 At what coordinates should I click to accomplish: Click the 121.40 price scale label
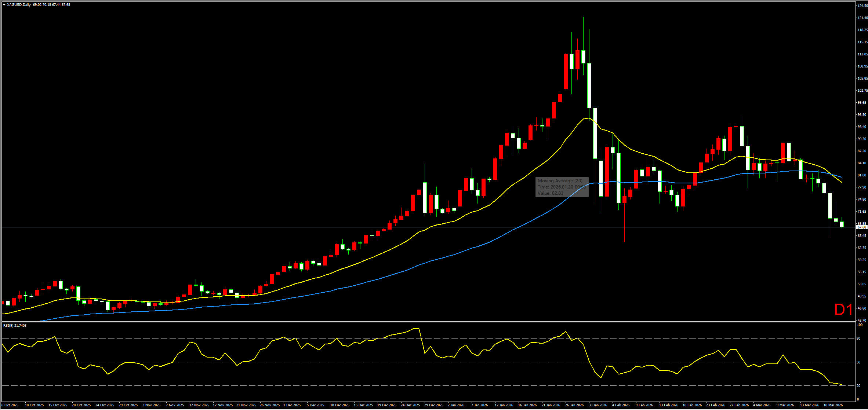pos(862,18)
